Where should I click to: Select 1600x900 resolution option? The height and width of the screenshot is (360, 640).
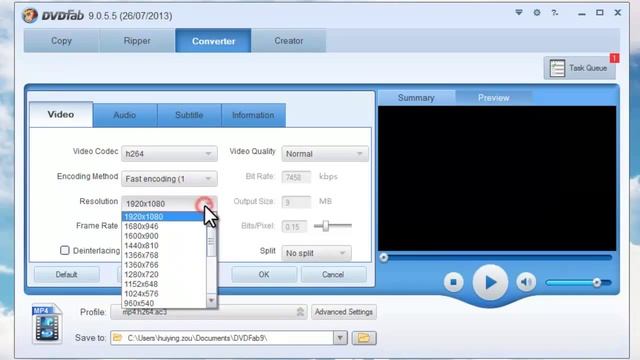[164, 236]
